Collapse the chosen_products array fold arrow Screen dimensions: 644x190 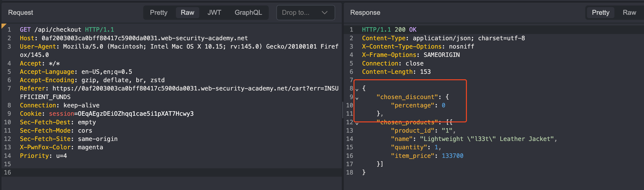[x=357, y=123]
